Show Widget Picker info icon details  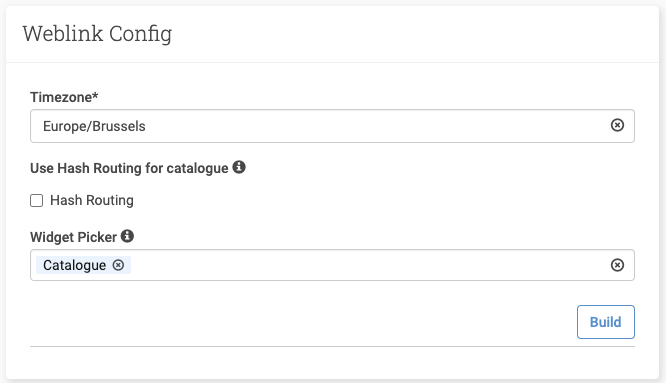pyautogui.click(x=127, y=236)
